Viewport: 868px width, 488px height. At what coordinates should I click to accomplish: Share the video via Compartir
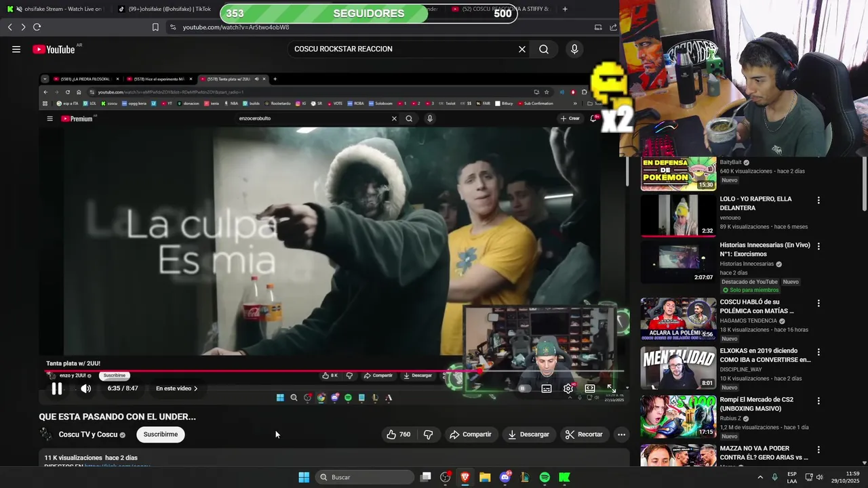(x=470, y=434)
